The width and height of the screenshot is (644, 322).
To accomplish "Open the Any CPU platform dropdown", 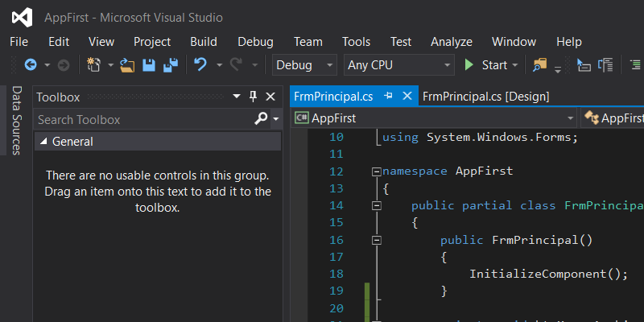I will [x=398, y=65].
